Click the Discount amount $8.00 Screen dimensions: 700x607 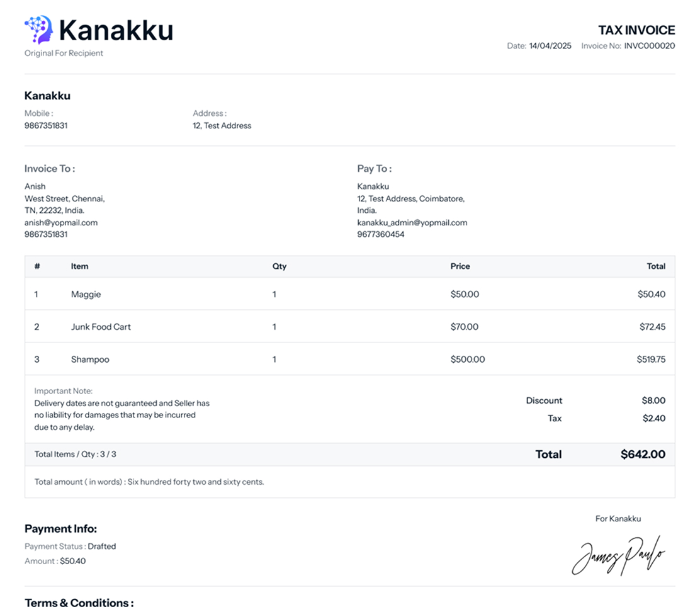(653, 400)
